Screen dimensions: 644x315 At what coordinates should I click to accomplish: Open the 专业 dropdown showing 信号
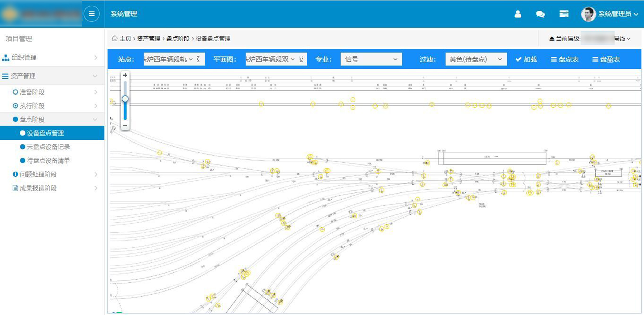[371, 59]
